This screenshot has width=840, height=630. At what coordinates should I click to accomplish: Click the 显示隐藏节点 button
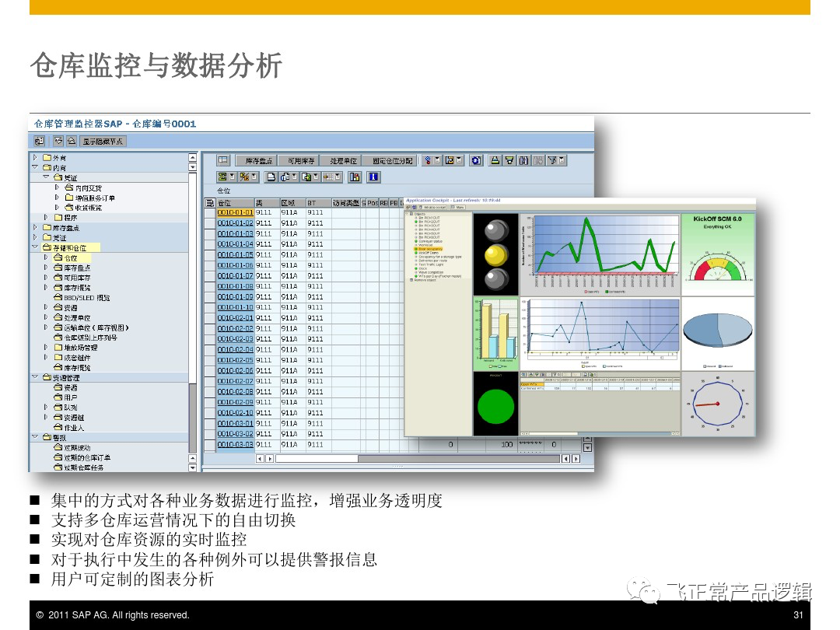[x=103, y=142]
